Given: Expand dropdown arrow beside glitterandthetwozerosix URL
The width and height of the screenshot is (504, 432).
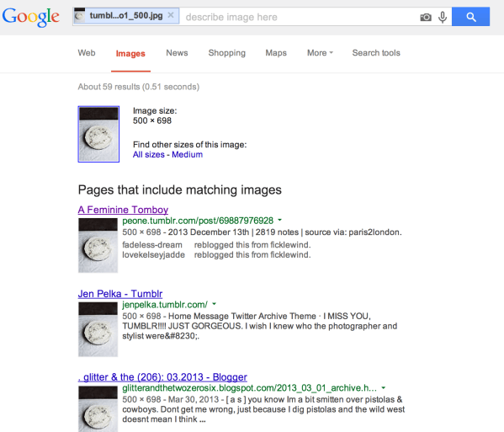Looking at the screenshot, I should pyautogui.click(x=383, y=387).
